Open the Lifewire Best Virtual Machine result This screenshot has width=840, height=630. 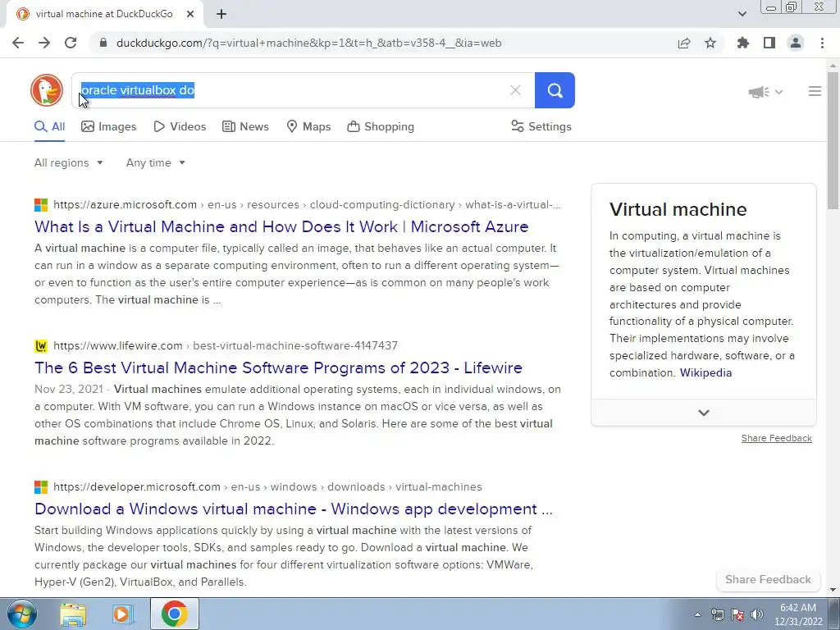[278, 367]
